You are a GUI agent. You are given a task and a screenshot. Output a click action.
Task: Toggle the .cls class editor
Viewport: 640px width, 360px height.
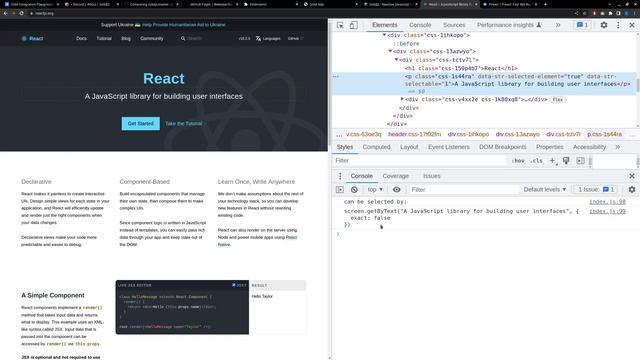click(x=536, y=161)
